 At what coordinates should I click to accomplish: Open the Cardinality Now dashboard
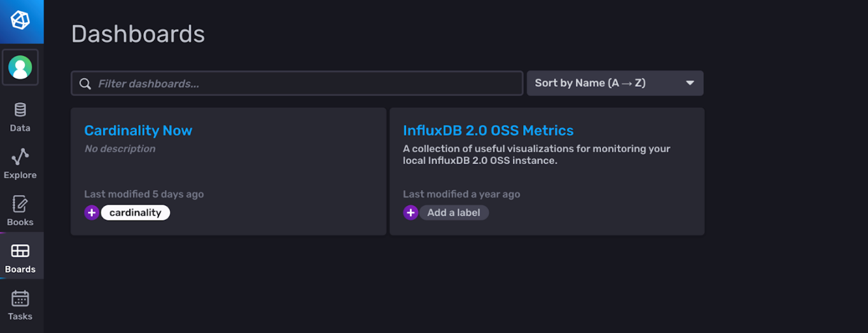coord(138,130)
